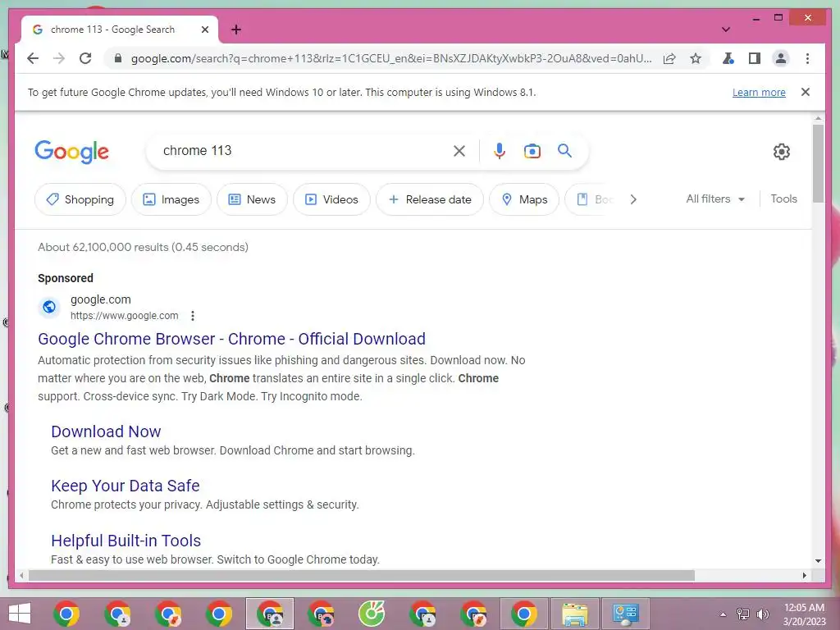
Task: Click the vertical scrollbar down arrow
Action: click(818, 561)
